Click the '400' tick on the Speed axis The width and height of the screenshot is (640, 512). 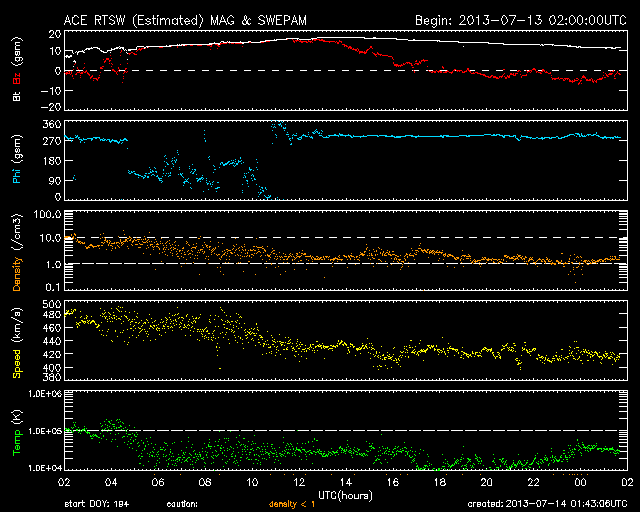pos(52,367)
